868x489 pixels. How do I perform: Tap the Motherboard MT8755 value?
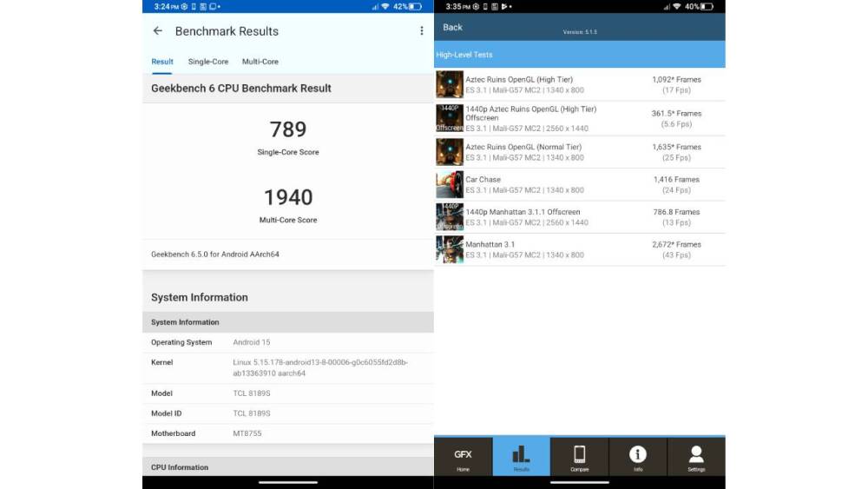247,433
